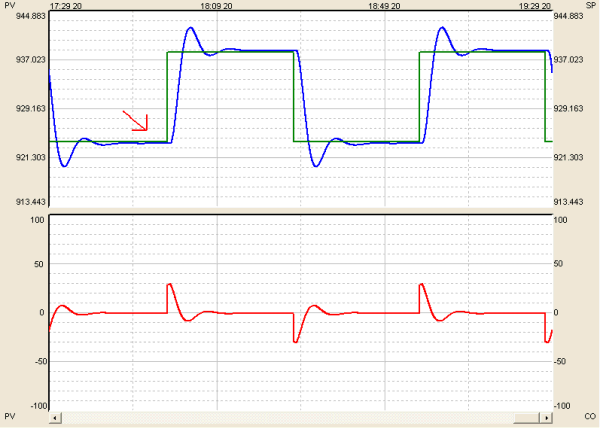The width and height of the screenshot is (600, 429).
Task: Click the -50 value on lower right axis
Action: point(561,361)
